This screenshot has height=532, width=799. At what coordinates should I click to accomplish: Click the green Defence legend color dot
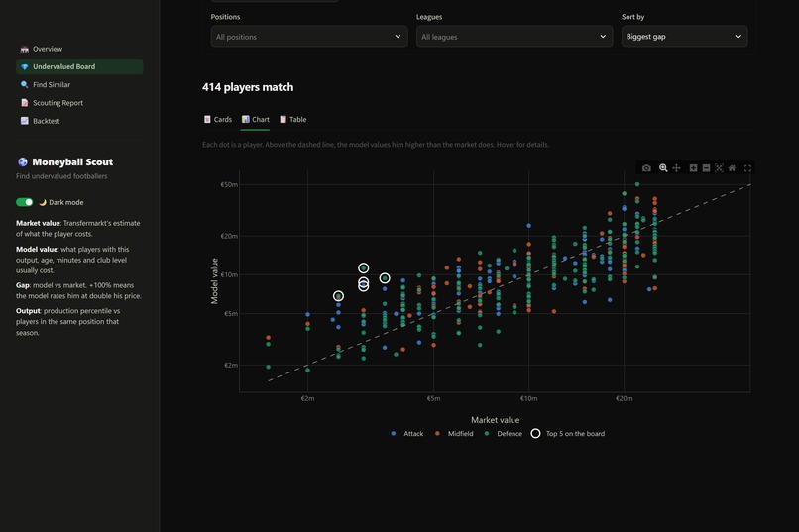tap(487, 434)
